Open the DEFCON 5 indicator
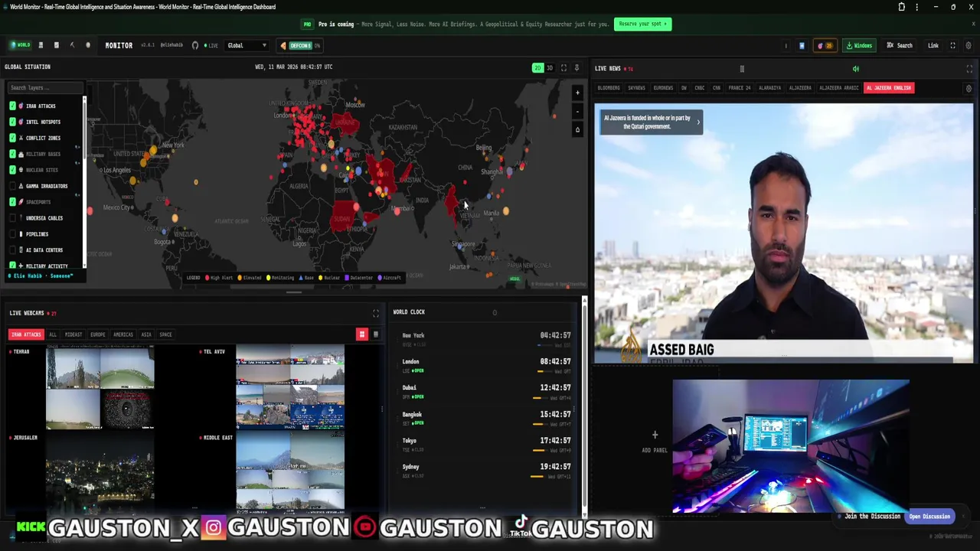The image size is (980, 551). 300,45
